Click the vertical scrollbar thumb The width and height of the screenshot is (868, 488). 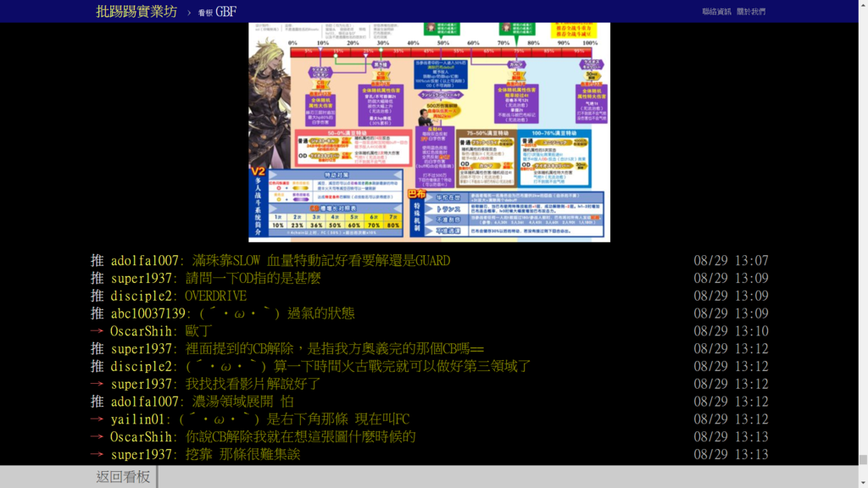pos(863,459)
